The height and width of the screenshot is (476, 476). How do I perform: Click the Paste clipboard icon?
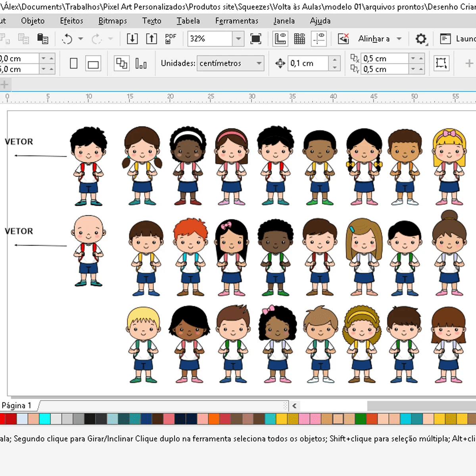[42, 39]
